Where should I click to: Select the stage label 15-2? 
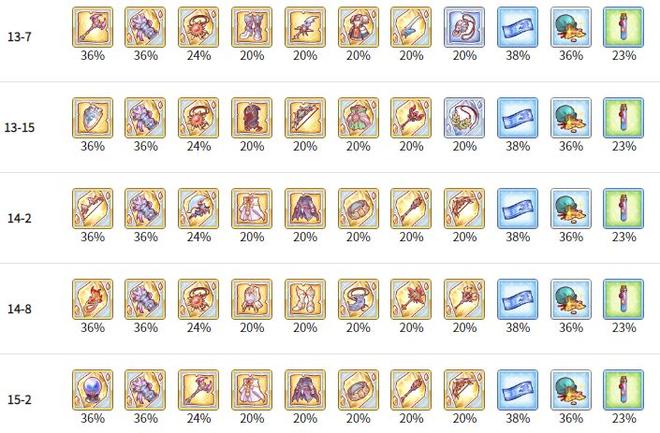pyautogui.click(x=19, y=400)
